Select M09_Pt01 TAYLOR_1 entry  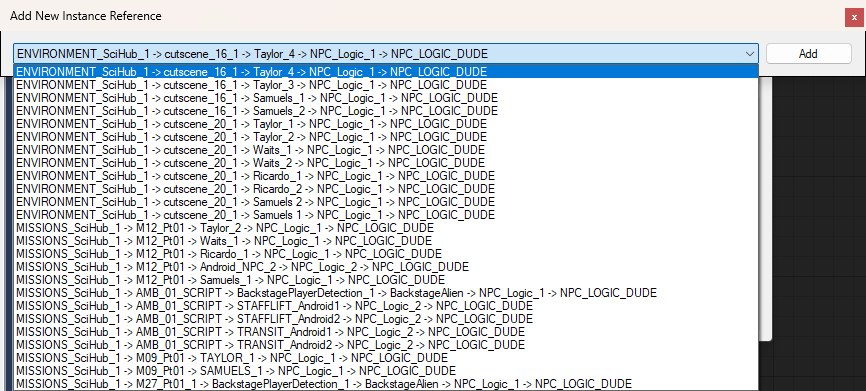click(x=386, y=357)
